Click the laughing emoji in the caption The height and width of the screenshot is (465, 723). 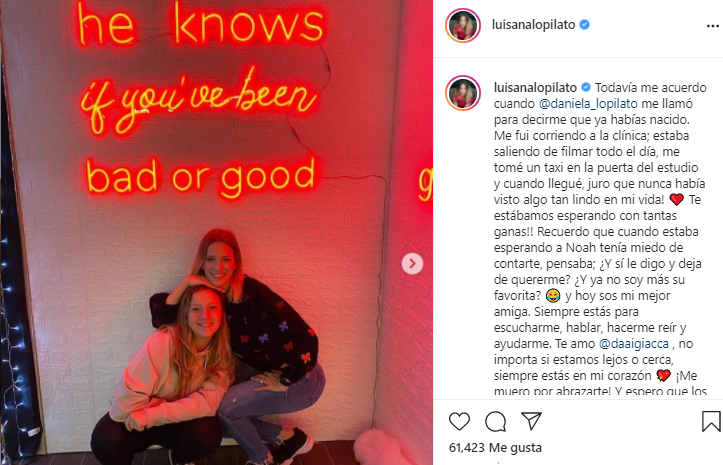click(552, 296)
